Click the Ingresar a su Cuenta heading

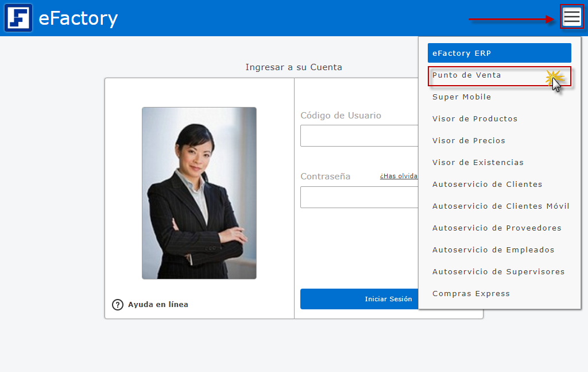(x=293, y=67)
